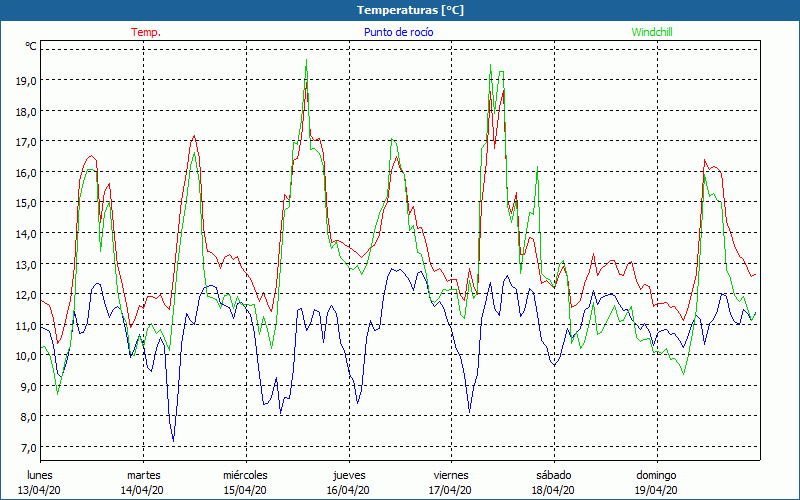The width and height of the screenshot is (800, 500).
Task: Click the '8,0' y-axis value
Action: [28, 417]
